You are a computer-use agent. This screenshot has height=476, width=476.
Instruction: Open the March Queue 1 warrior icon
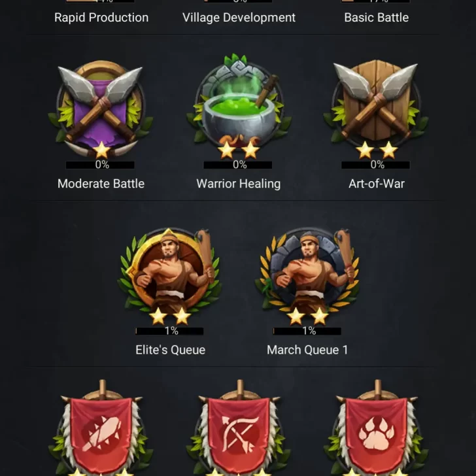point(307,276)
